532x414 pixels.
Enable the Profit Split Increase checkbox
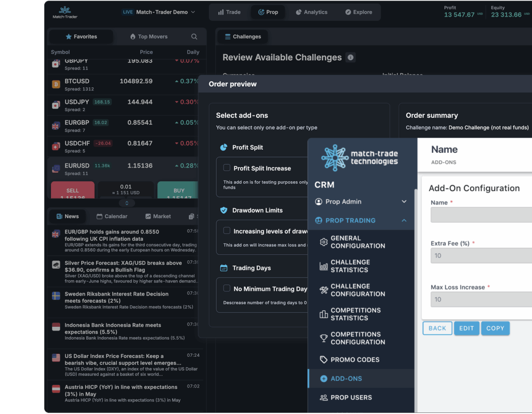point(227,168)
